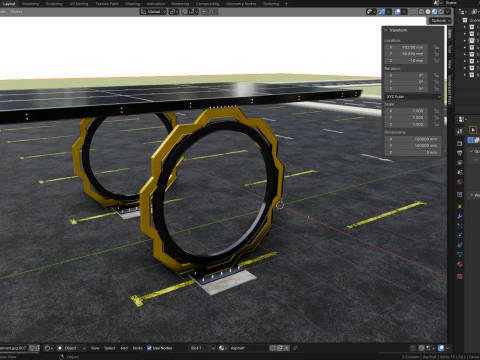Open the Texture properties tab
The height and width of the screenshot is (360, 480).
[460, 276]
